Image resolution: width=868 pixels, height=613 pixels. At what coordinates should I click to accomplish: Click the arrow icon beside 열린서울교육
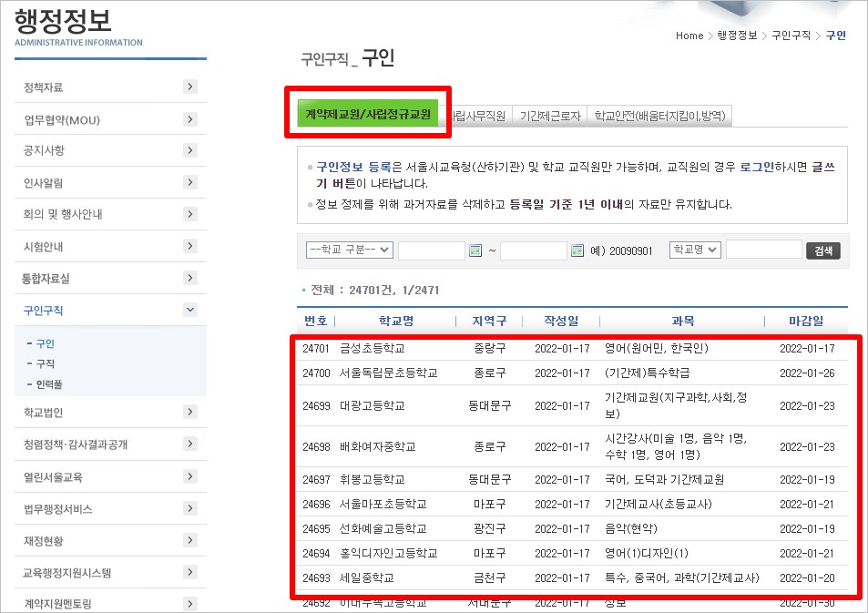coord(189,475)
